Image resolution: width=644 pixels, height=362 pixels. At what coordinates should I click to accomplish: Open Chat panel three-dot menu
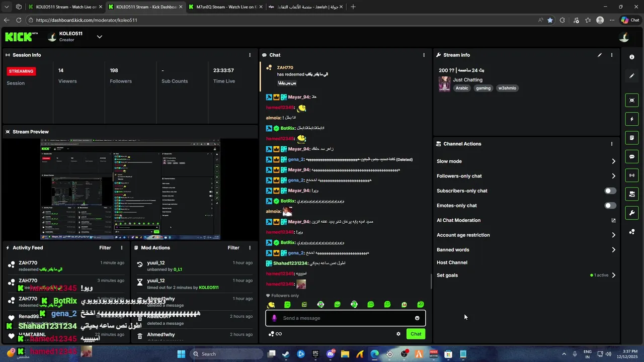tap(424, 55)
